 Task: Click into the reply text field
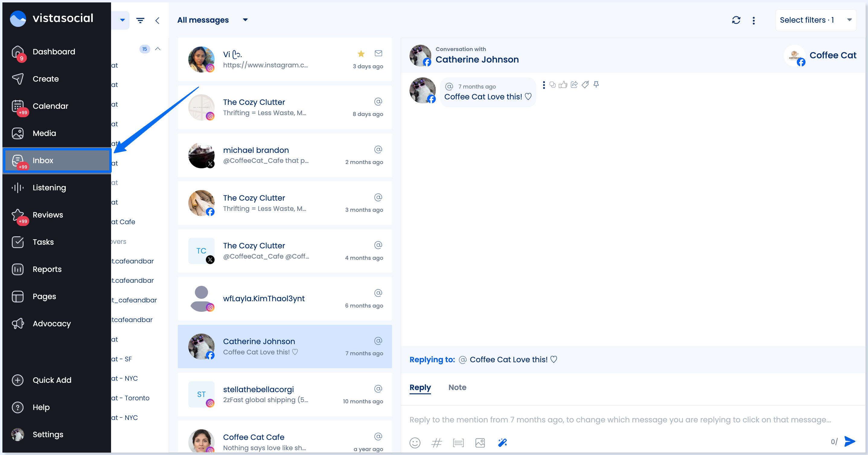click(620, 420)
